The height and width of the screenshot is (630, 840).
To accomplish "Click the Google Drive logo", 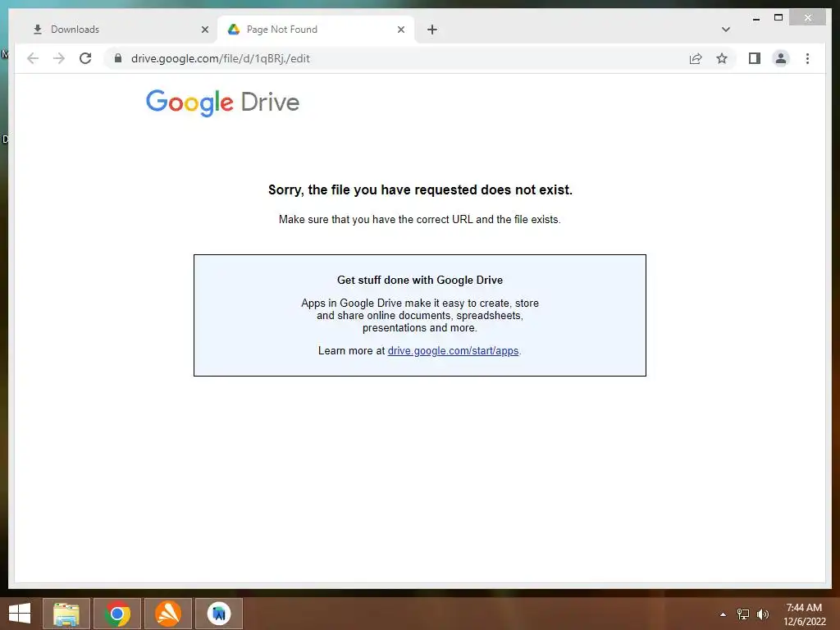I will [x=222, y=103].
